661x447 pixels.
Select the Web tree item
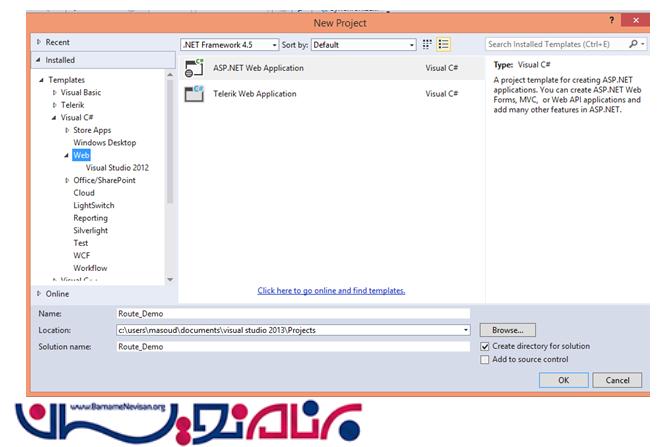click(81, 155)
